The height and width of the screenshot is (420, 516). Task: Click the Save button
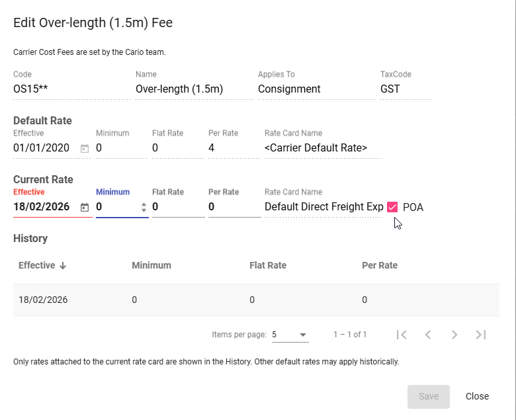pyautogui.click(x=429, y=397)
